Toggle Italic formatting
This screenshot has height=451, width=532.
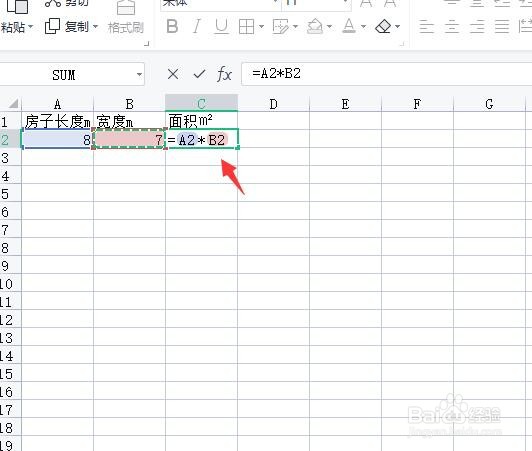point(197,26)
